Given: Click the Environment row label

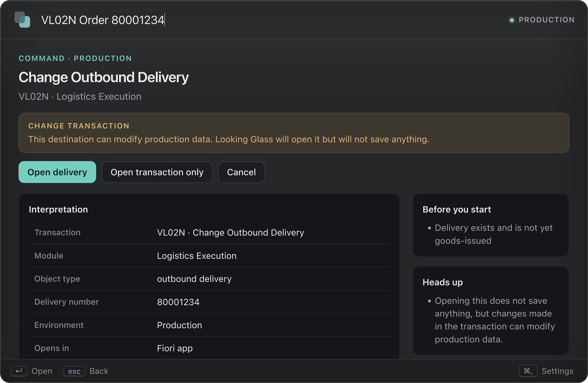Looking at the screenshot, I should pyautogui.click(x=59, y=325).
